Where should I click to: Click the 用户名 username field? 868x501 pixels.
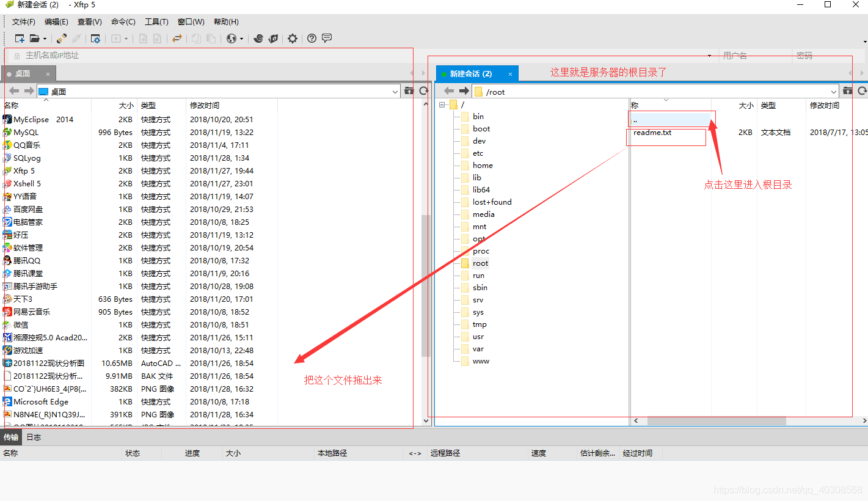tap(756, 56)
